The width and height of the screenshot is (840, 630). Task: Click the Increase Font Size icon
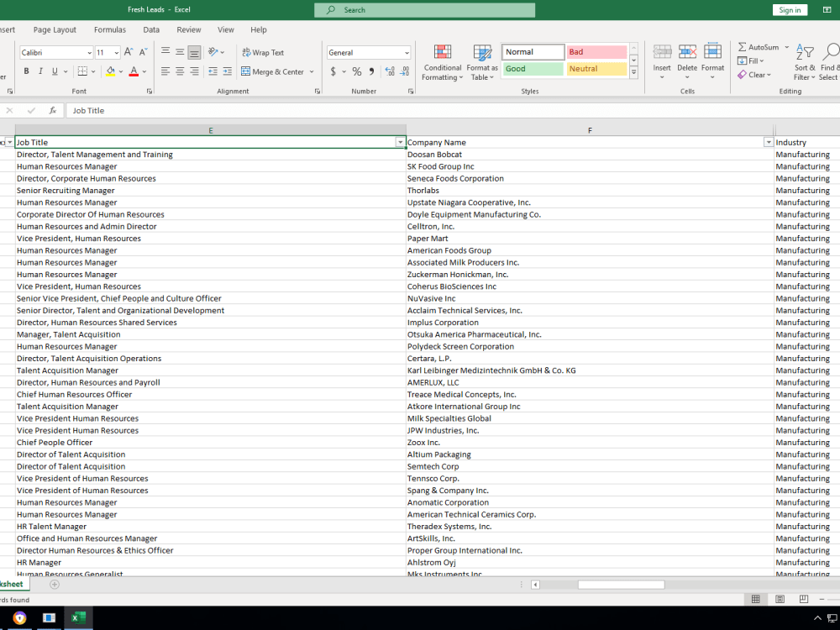[129, 52]
